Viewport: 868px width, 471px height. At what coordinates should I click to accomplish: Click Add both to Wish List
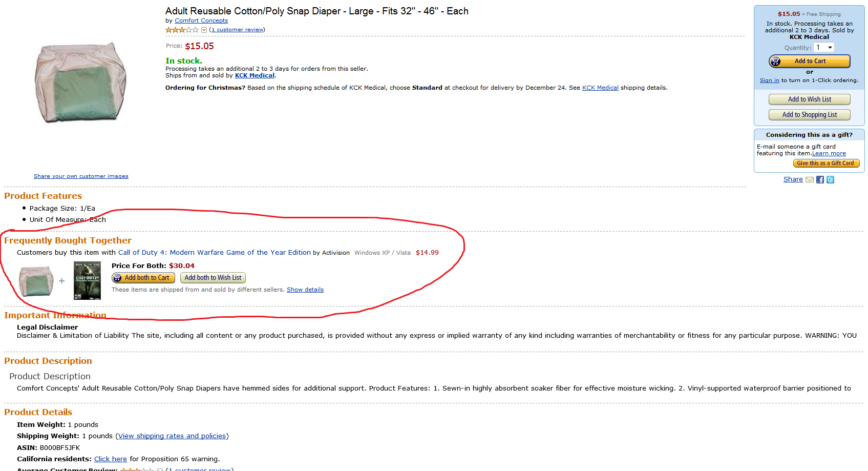pos(213,278)
